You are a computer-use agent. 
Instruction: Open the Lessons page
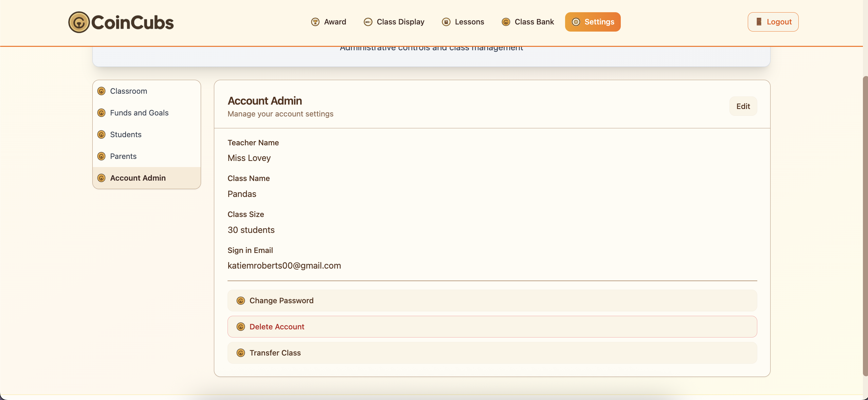click(469, 22)
